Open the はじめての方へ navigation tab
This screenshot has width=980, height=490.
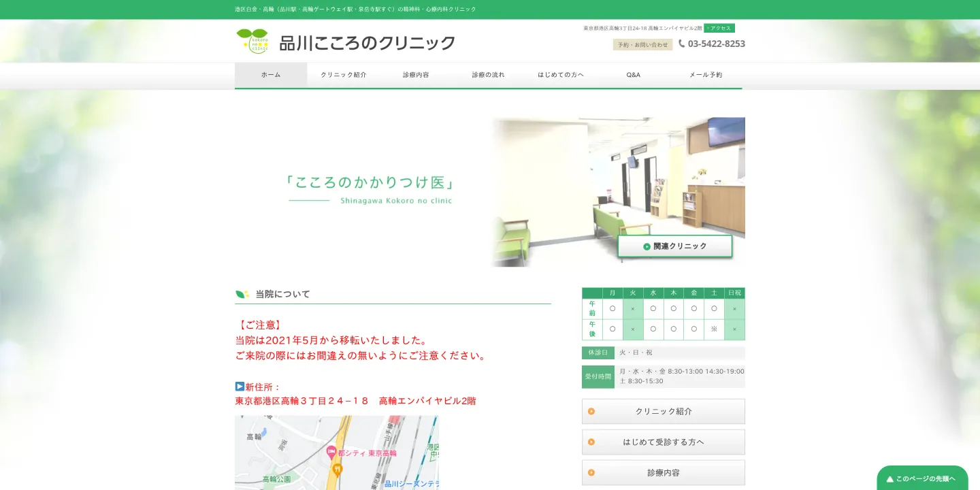(x=560, y=75)
